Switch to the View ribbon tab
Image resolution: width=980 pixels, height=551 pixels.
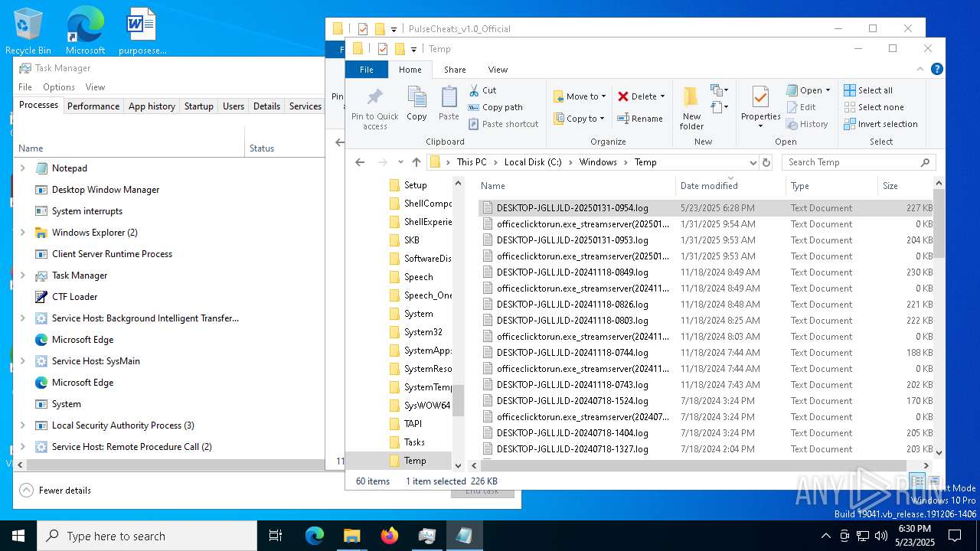[498, 70]
